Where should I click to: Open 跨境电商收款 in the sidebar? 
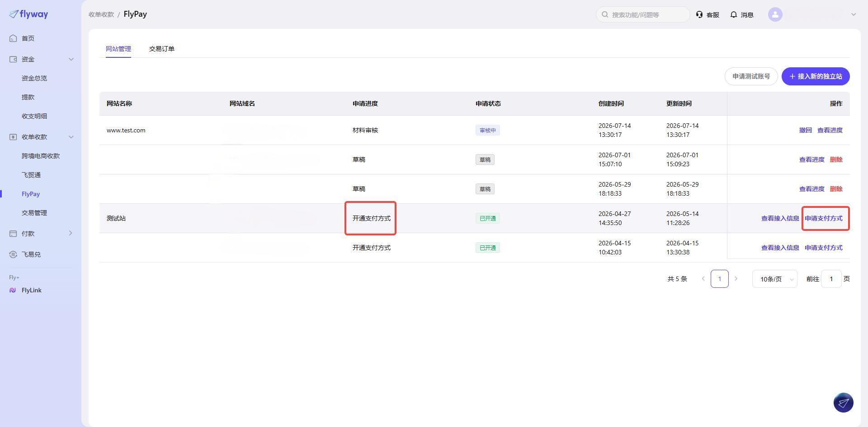(41, 156)
